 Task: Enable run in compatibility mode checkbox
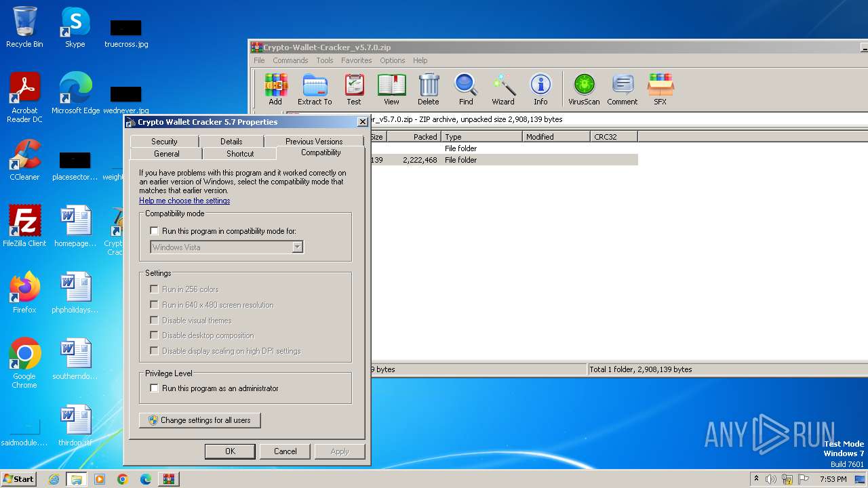pyautogui.click(x=154, y=231)
